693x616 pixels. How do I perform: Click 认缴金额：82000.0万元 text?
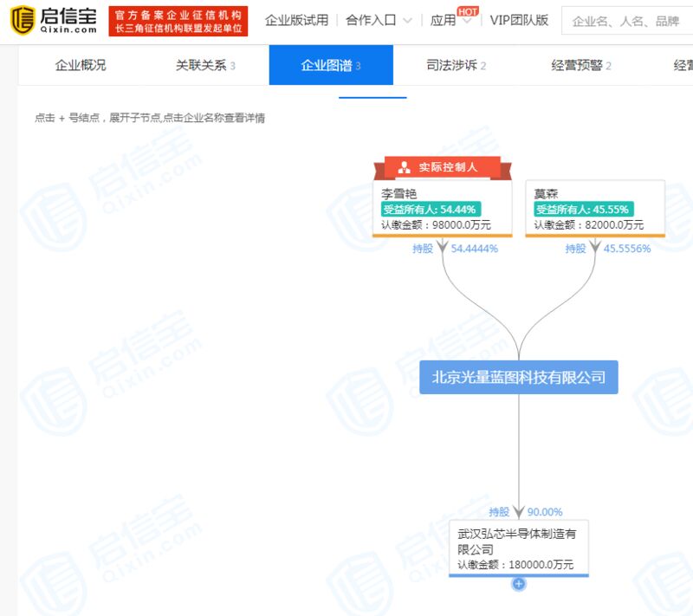point(588,225)
